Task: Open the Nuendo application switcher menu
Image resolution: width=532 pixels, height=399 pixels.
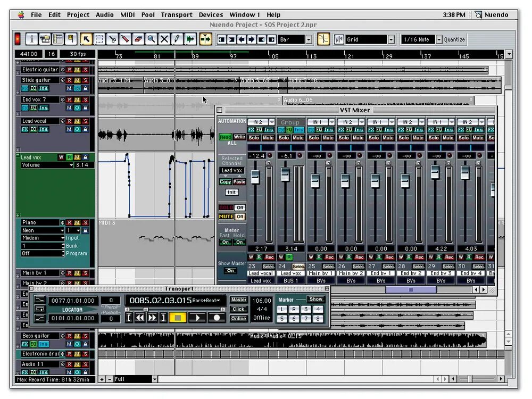Action: (x=492, y=14)
